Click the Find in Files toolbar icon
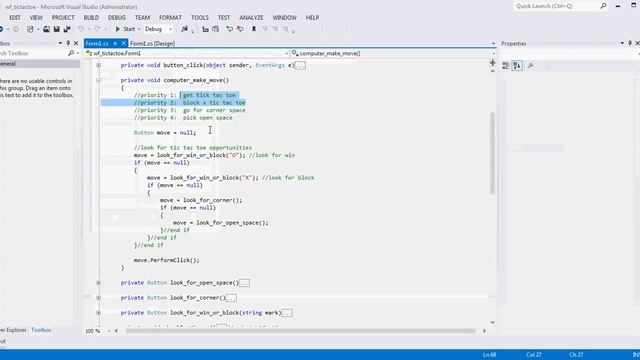 [x=184, y=29]
